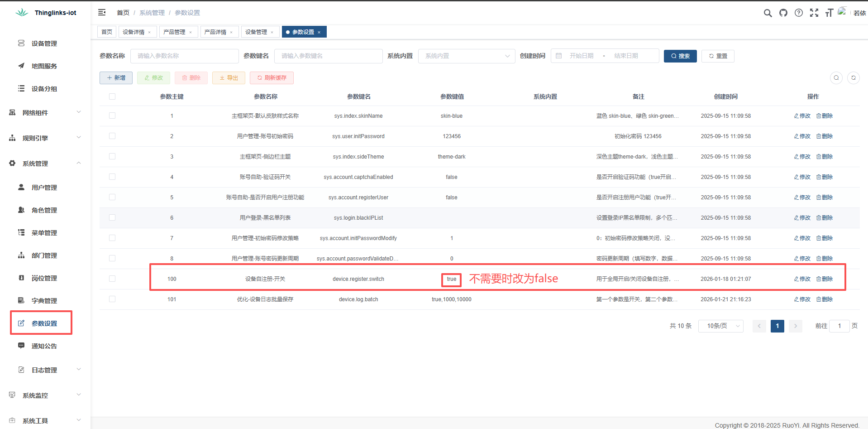This screenshot has height=429, width=868.
Task: Open 用户管理 in the sidebar
Action: point(44,188)
